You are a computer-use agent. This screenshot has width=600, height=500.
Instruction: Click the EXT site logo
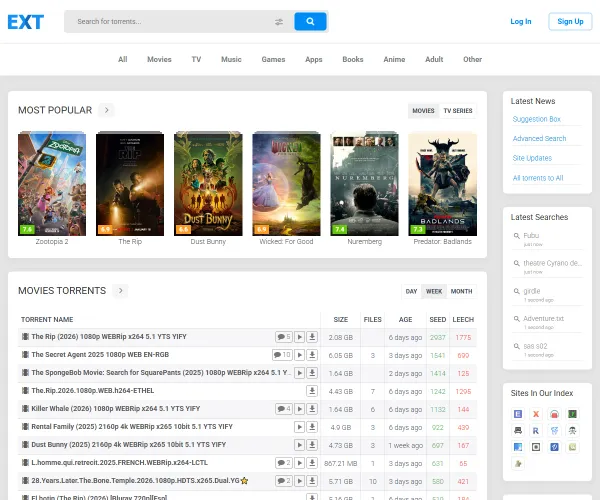(x=25, y=21)
